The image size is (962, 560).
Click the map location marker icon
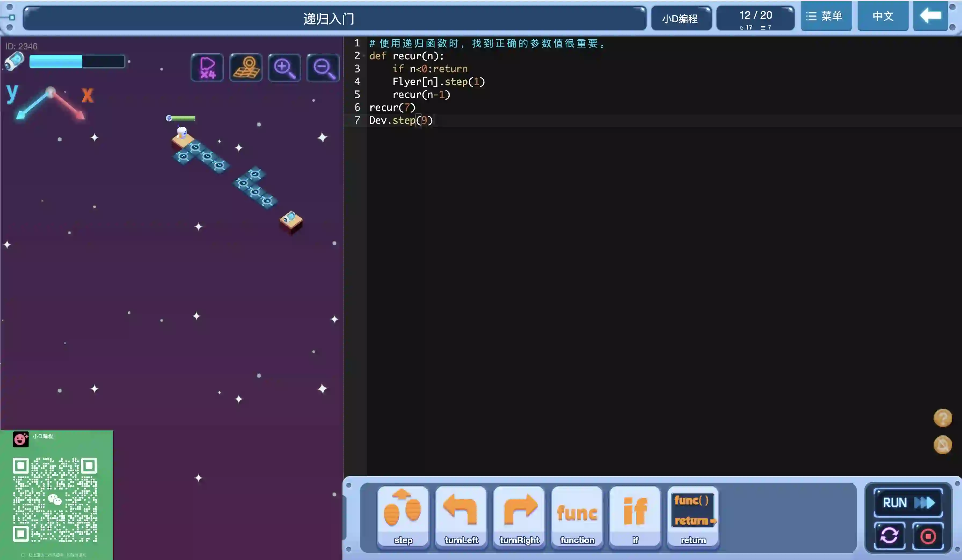246,68
